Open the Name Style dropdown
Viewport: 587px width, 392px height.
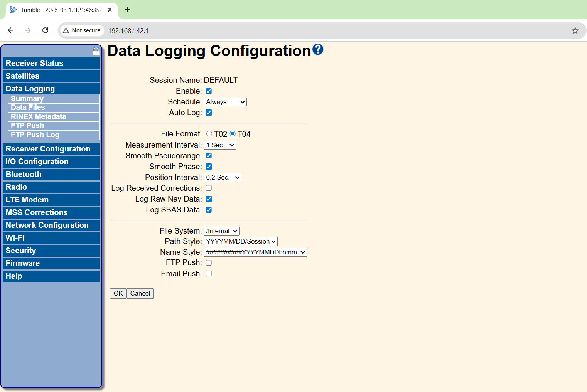pyautogui.click(x=255, y=252)
